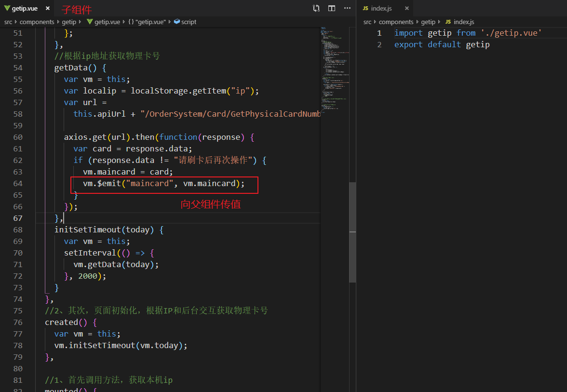Click $emit on line 64
Screen dimensions: 567x392
coord(109,183)
